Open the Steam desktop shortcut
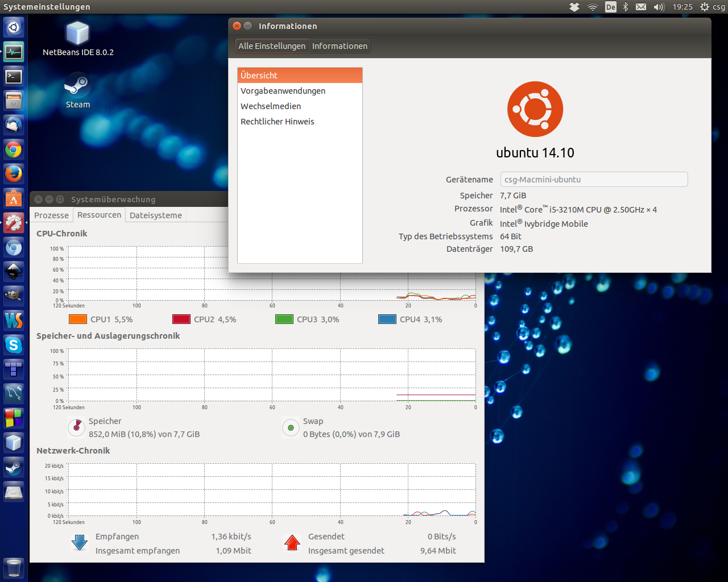 point(77,90)
